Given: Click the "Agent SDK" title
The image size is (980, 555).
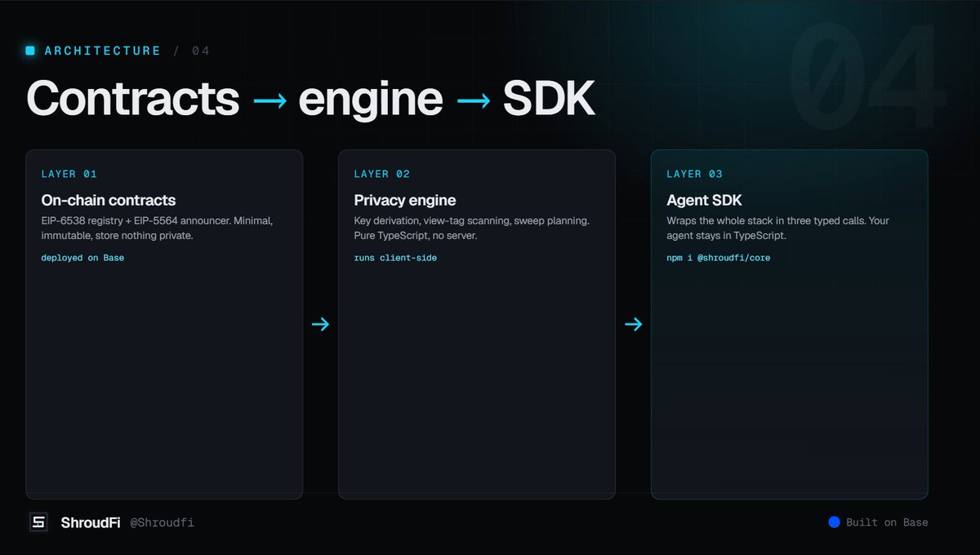Looking at the screenshot, I should pos(702,200).
